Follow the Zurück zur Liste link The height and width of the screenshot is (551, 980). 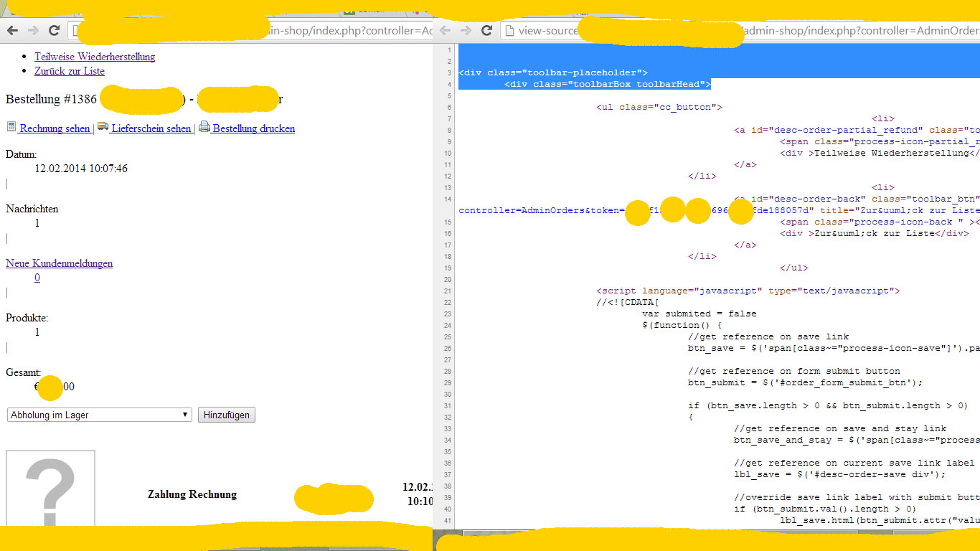[x=70, y=71]
